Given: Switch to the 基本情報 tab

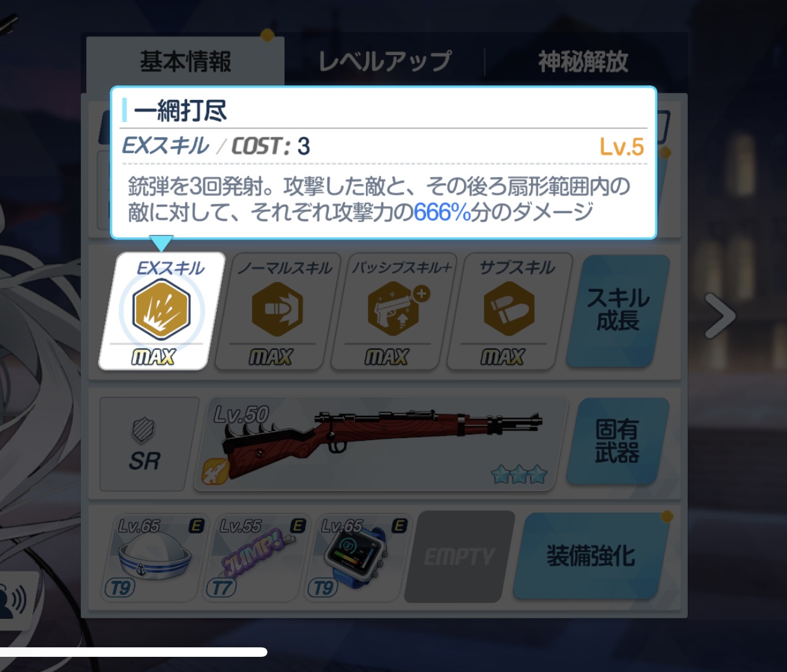Looking at the screenshot, I should (185, 61).
